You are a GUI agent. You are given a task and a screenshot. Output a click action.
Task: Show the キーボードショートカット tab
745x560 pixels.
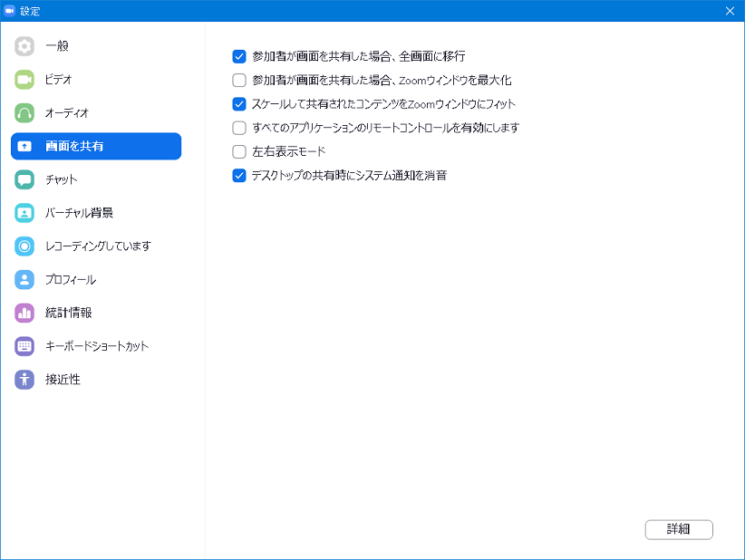(x=96, y=346)
